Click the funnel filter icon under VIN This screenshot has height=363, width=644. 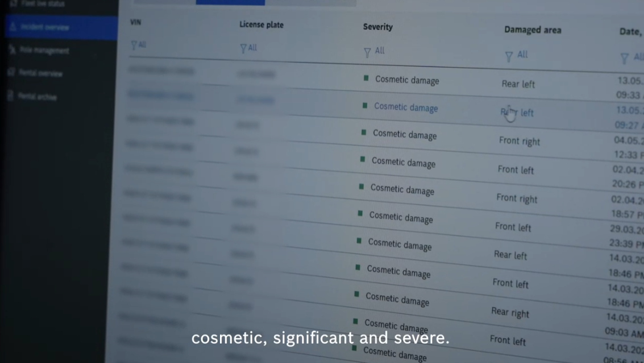click(134, 45)
